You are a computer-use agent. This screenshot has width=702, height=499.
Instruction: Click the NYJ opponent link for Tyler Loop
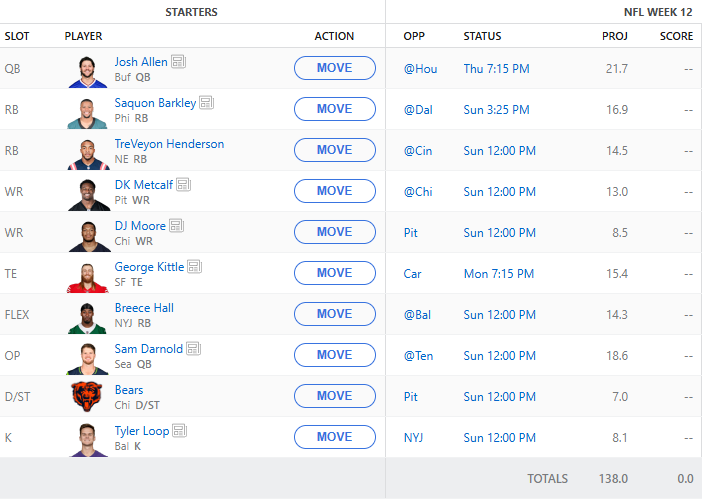coord(414,437)
